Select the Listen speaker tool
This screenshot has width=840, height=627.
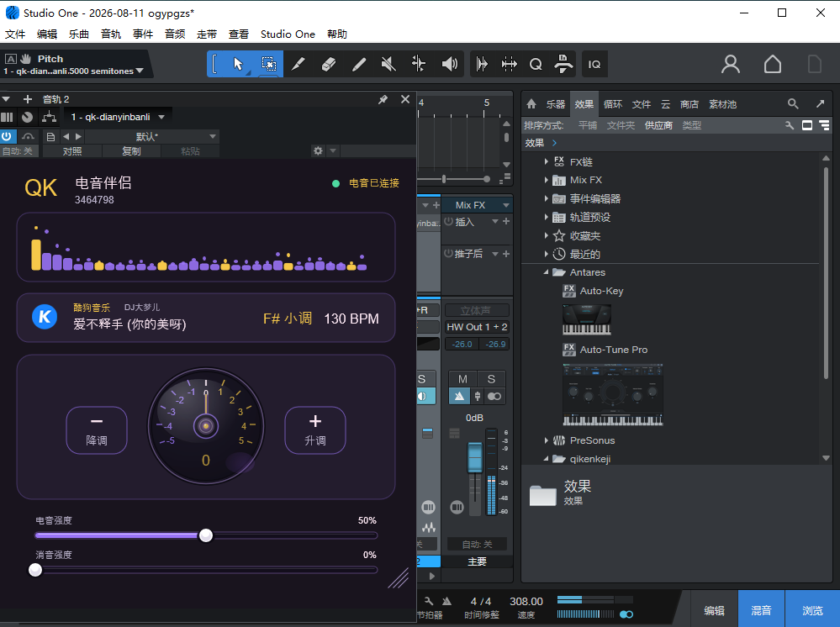point(449,64)
